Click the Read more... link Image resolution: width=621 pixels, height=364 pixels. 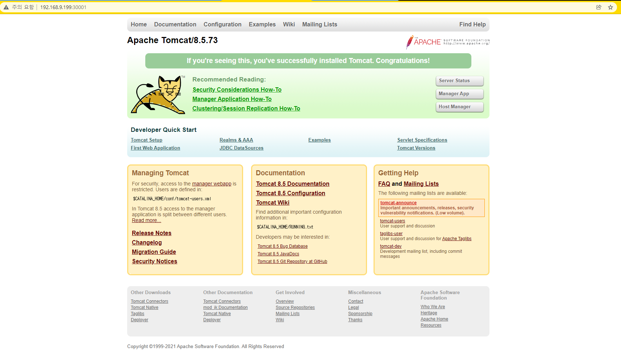146,221
